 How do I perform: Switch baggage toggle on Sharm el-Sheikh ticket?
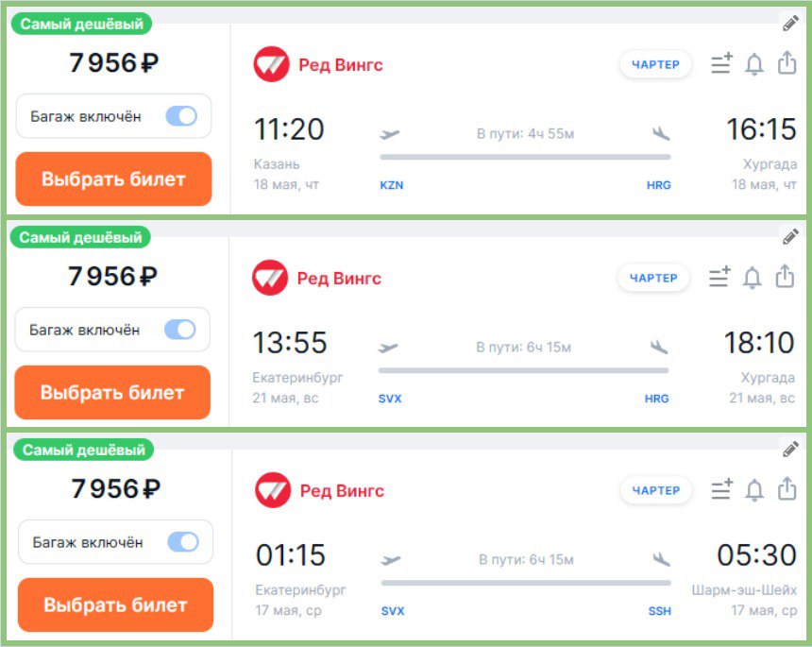pyautogui.click(x=183, y=542)
